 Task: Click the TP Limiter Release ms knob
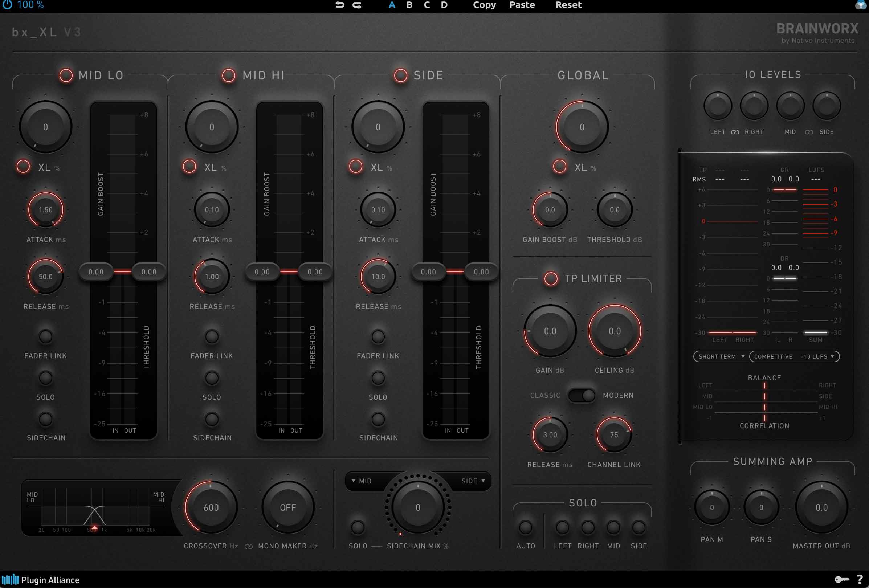tap(550, 435)
